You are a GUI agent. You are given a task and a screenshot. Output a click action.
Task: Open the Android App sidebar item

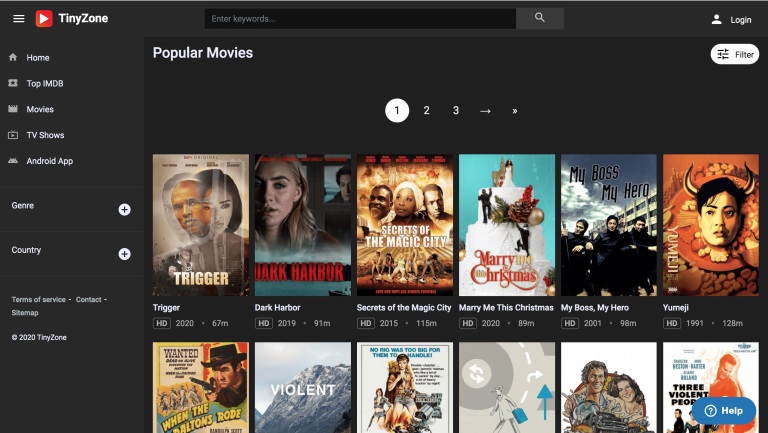[49, 161]
